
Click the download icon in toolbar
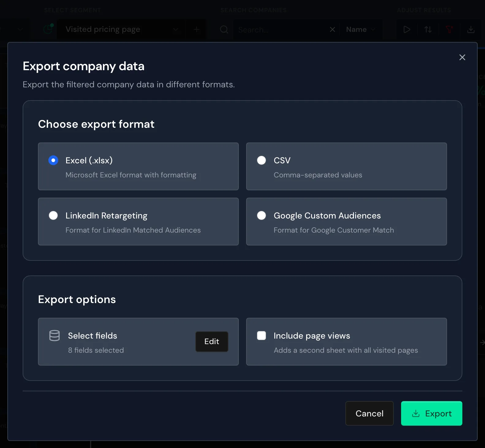(x=471, y=29)
